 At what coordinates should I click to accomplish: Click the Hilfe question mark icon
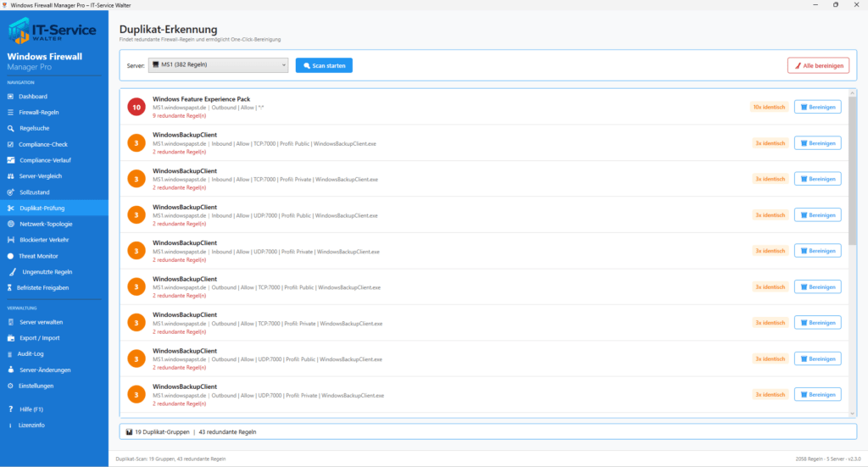tap(10, 409)
